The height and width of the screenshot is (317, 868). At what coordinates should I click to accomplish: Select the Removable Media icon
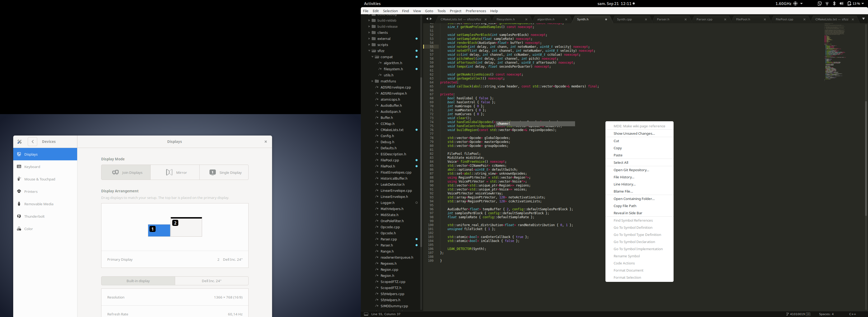pos(19,204)
